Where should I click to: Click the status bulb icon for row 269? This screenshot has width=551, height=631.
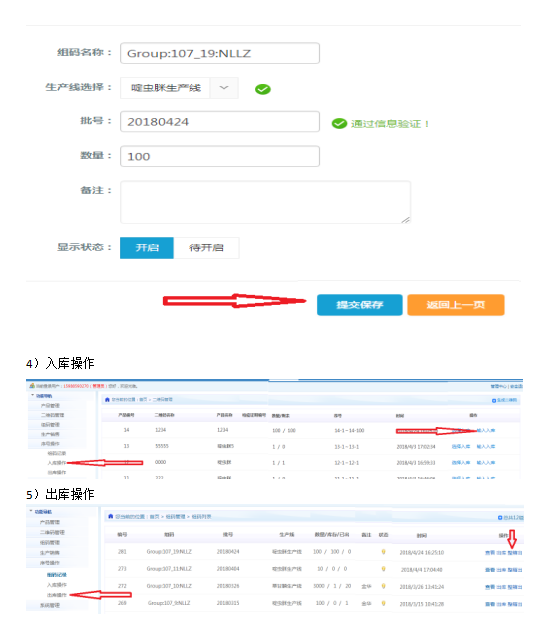[383, 603]
